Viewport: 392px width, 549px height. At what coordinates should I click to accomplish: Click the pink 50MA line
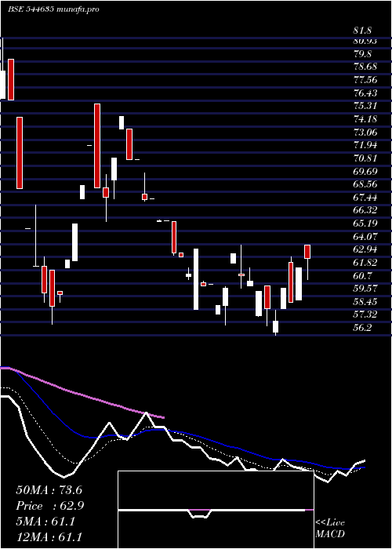(82, 394)
